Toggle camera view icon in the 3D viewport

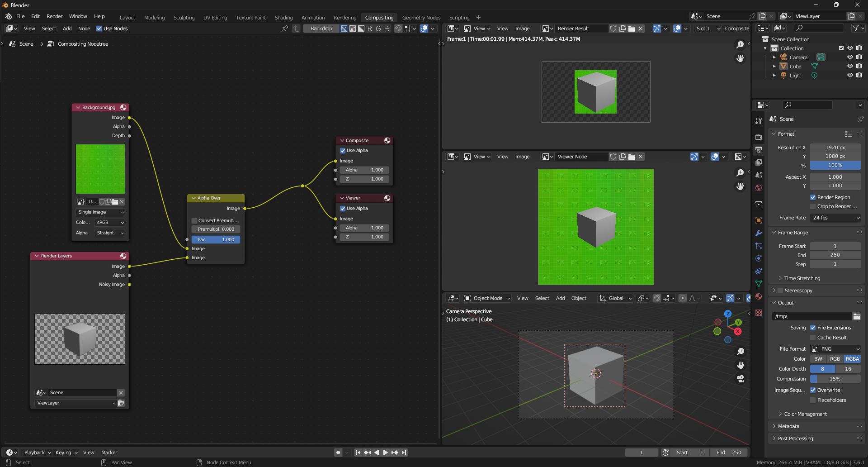[741, 379]
